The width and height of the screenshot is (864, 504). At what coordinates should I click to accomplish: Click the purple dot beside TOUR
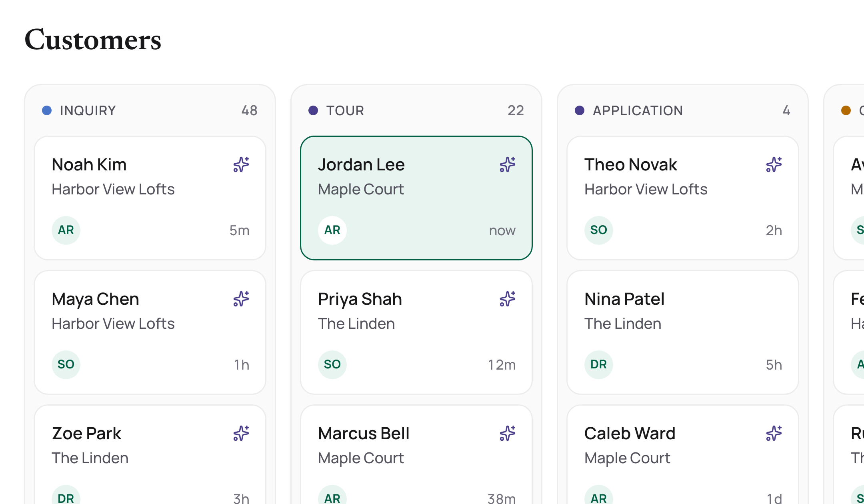coord(313,110)
